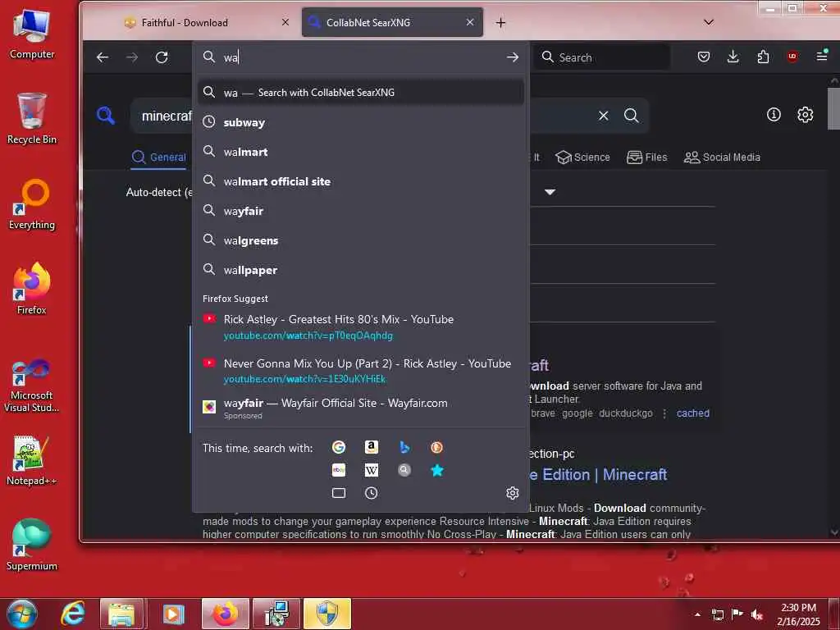Open Rick Astley Greatest Hits YouTube suggestion

coord(361,326)
